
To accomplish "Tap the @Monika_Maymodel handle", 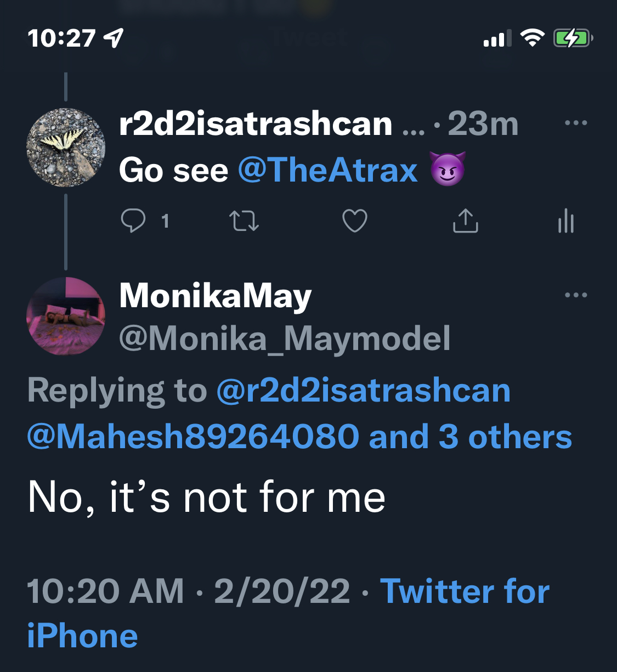I will tap(285, 338).
